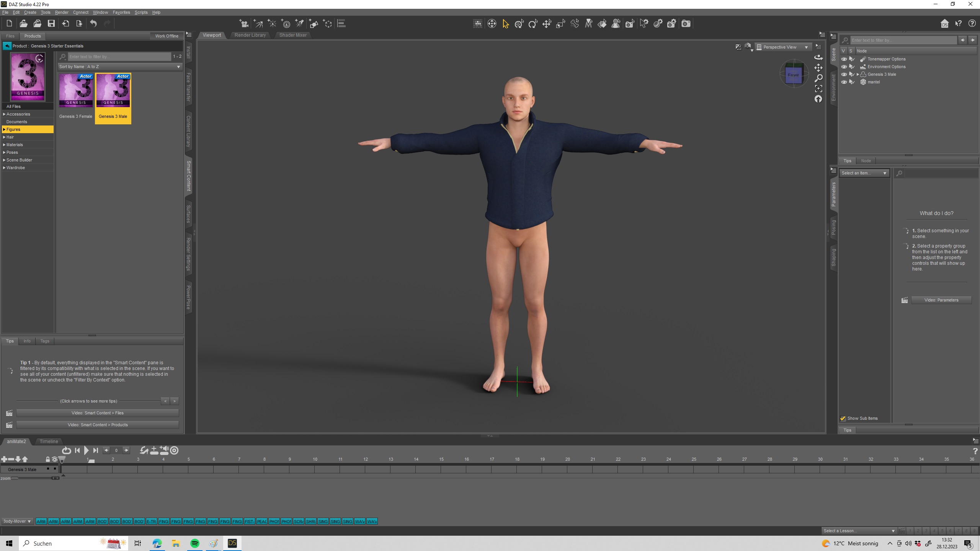Toggle visibility eye of mantel node
The image size is (980, 551).
tap(844, 82)
